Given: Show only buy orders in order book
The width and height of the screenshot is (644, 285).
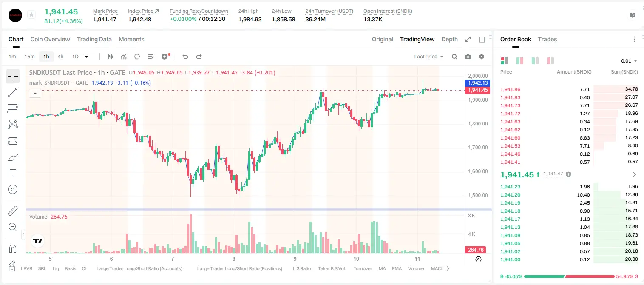Looking at the screenshot, I should coord(535,61).
